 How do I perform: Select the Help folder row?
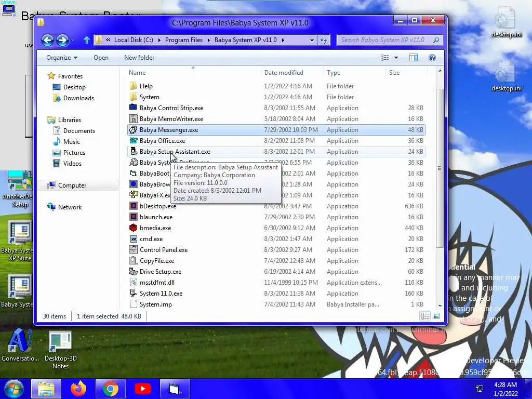click(276, 86)
